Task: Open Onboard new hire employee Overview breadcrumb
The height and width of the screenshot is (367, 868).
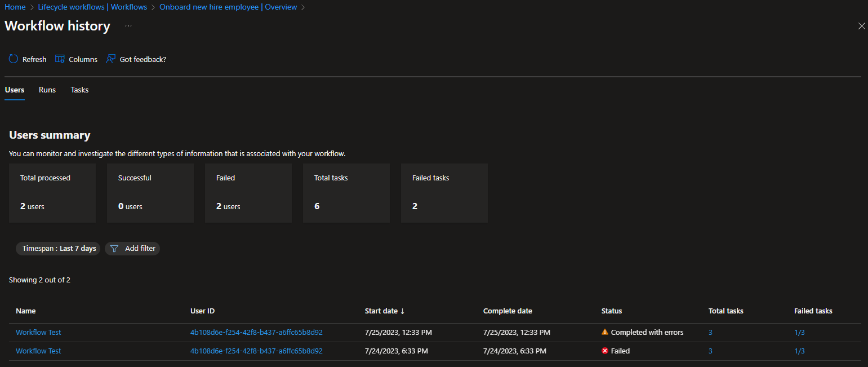Action: pos(228,7)
